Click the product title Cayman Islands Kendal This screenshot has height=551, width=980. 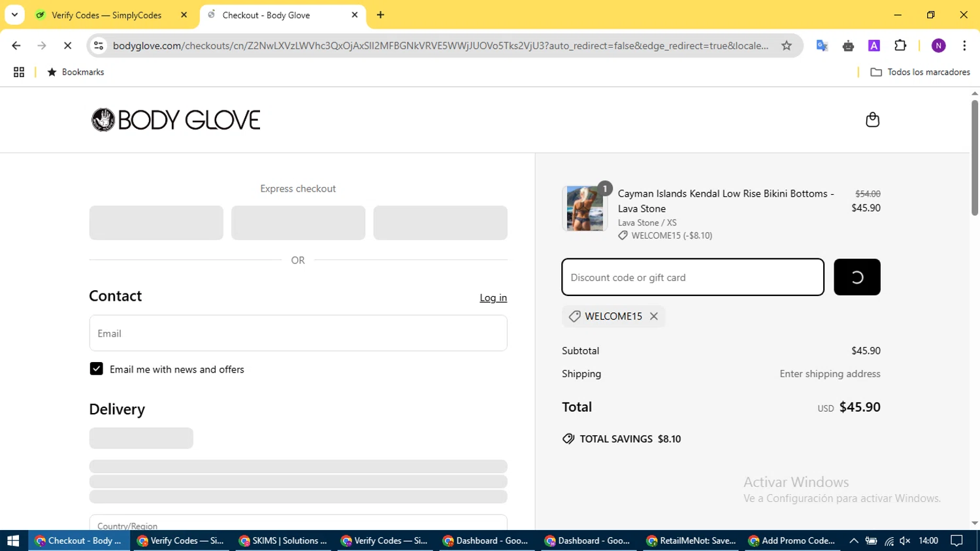[726, 201]
